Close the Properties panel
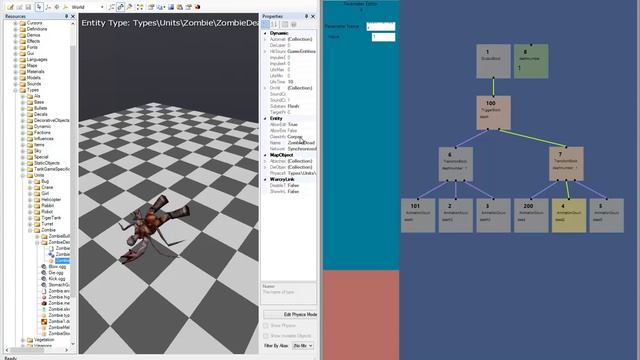640x360 pixels. pos(313,16)
